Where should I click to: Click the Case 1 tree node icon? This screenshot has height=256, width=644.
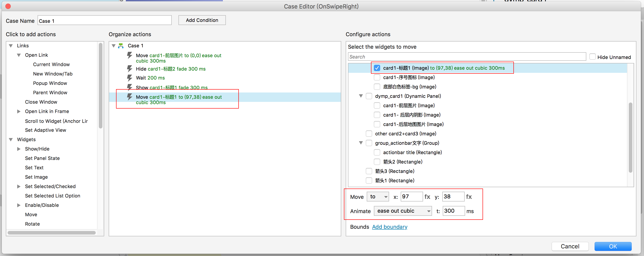click(x=121, y=46)
